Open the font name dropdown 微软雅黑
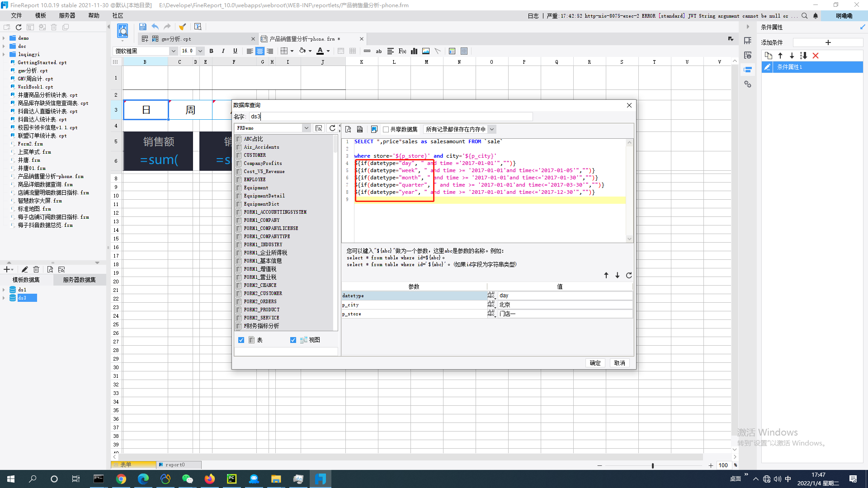 (173, 51)
